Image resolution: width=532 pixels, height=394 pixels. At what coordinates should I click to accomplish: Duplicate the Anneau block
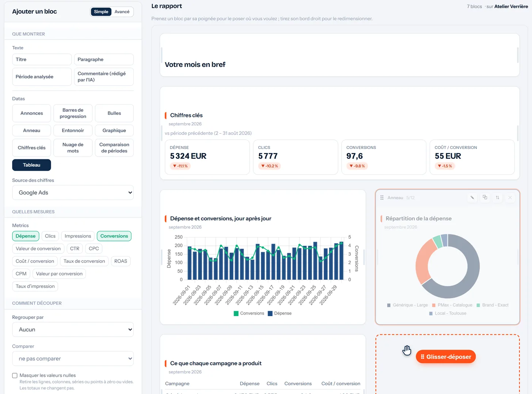(x=485, y=198)
